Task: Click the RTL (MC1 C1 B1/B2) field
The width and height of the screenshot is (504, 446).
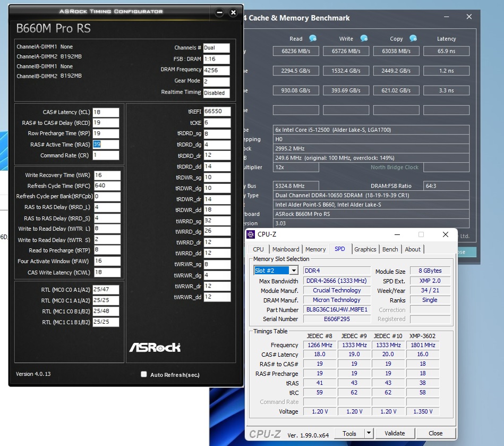Action: pyautogui.click(x=106, y=322)
